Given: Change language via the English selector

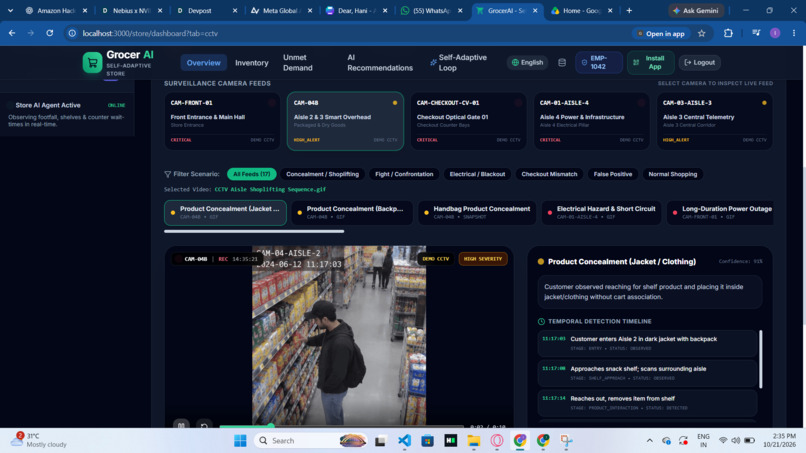Looking at the screenshot, I should click(527, 63).
